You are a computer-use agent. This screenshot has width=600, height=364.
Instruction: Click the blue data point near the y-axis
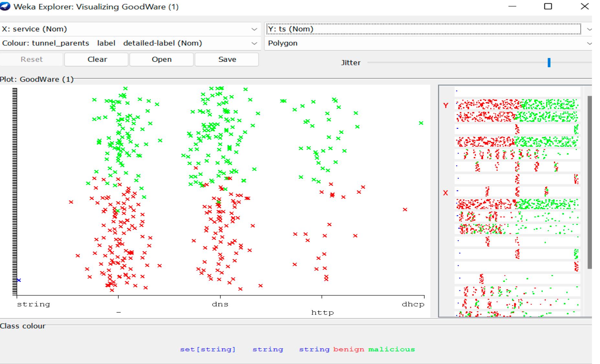pyautogui.click(x=19, y=280)
